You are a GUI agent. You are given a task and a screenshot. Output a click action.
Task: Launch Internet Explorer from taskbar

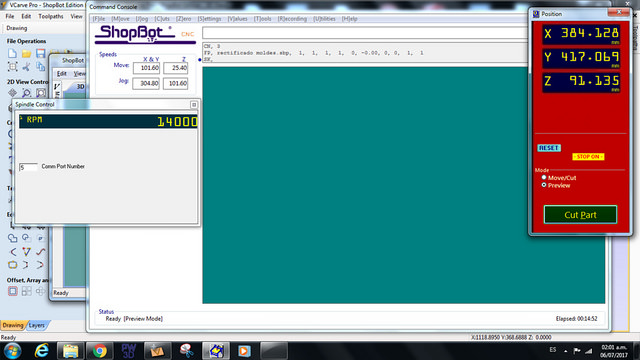click(x=42, y=351)
